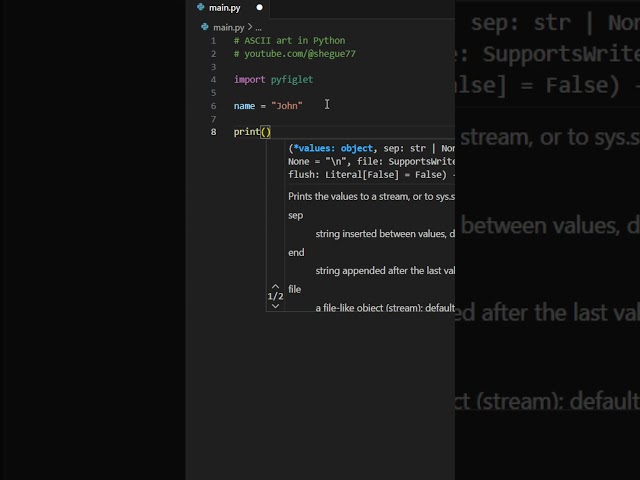Screen dimensions: 640x480
Task: Click the 'file' parameter heading in the tooltip
Action: [x=294, y=289]
